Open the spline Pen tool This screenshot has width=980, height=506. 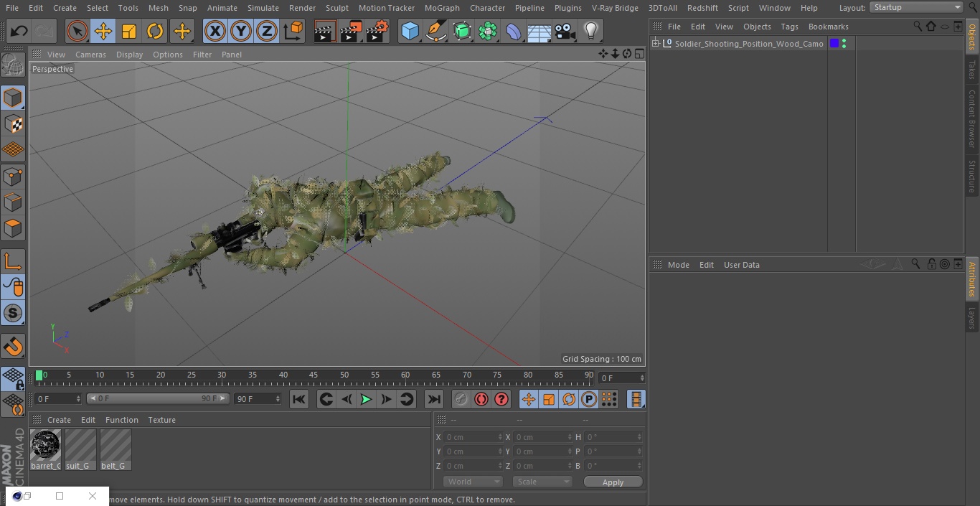[435, 31]
